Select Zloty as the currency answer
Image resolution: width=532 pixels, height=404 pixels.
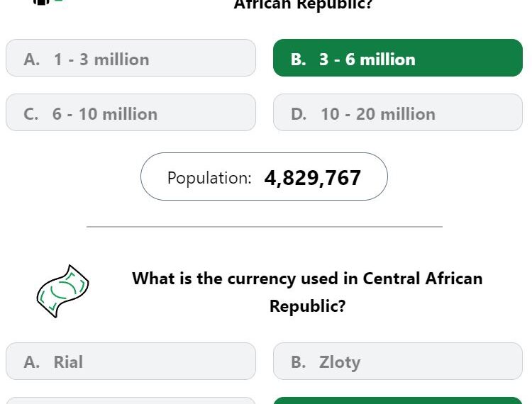pos(398,361)
